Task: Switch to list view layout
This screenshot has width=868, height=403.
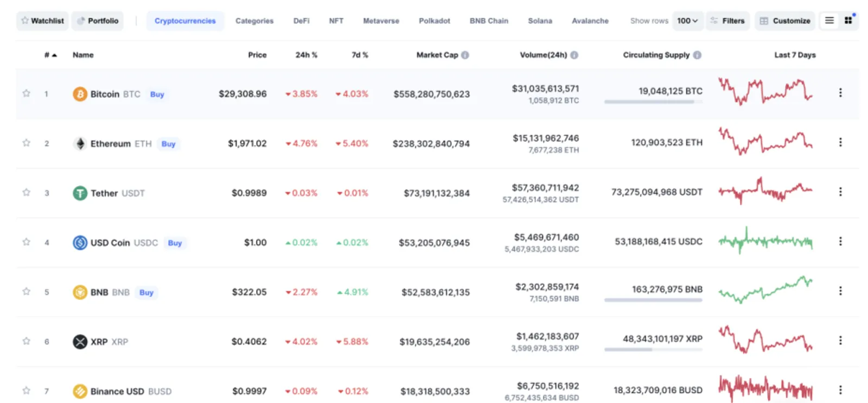Action: (x=829, y=21)
